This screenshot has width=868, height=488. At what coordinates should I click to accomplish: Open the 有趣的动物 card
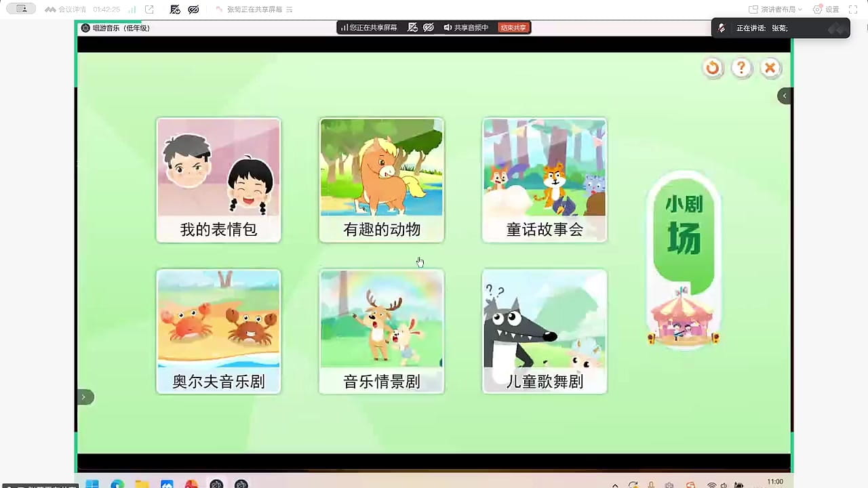click(x=382, y=180)
